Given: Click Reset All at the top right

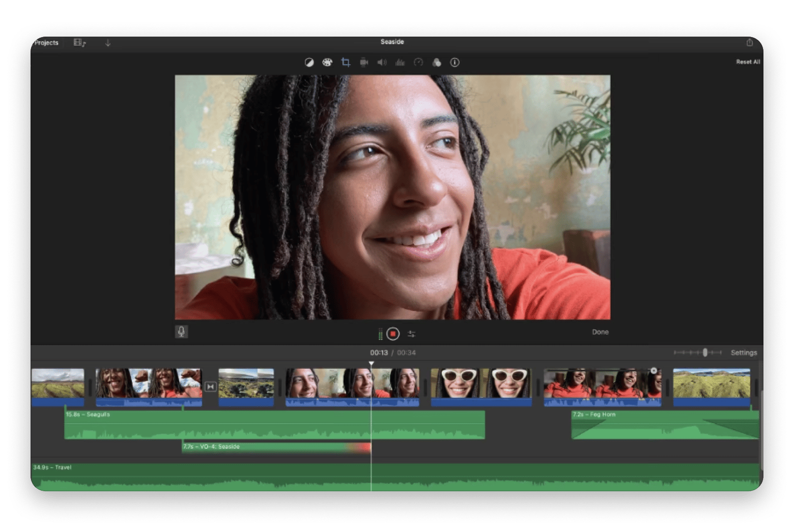Looking at the screenshot, I should coord(748,61).
